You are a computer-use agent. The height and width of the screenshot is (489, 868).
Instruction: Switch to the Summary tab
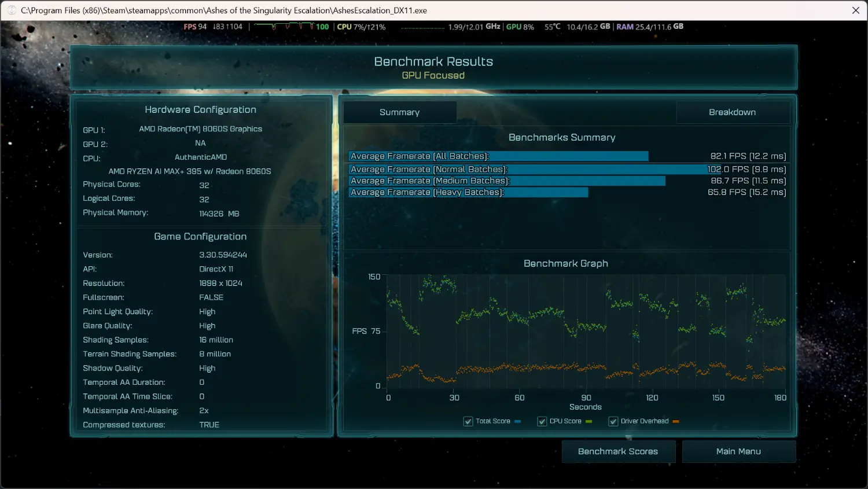[400, 112]
